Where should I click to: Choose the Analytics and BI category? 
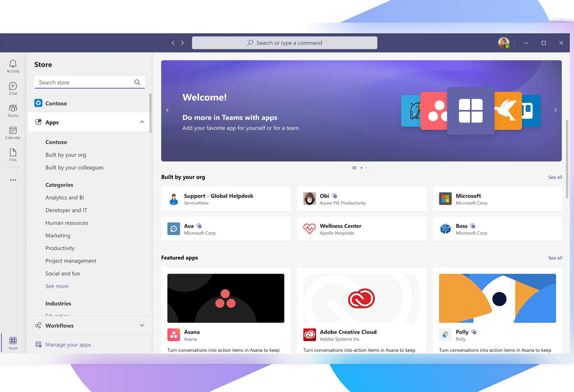coord(65,197)
